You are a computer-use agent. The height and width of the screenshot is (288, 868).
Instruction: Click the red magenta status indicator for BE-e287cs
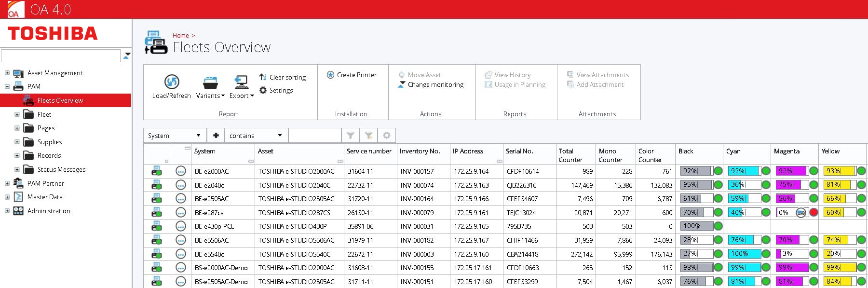pyautogui.click(x=814, y=212)
